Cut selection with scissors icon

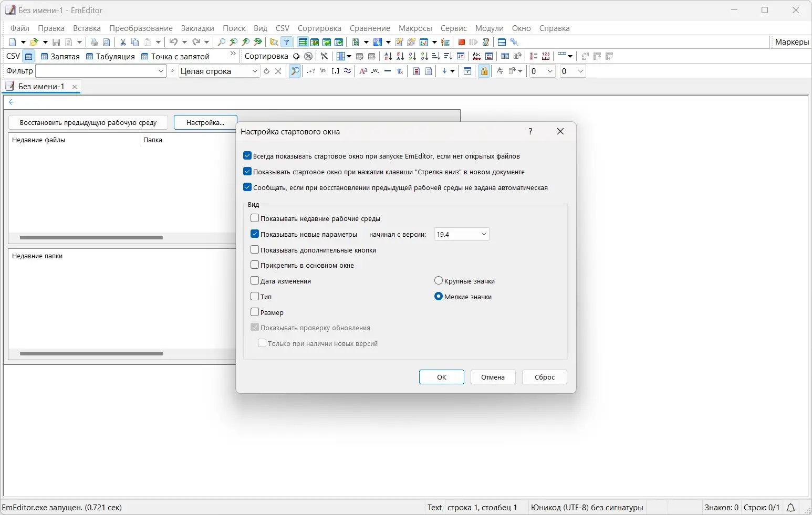123,42
